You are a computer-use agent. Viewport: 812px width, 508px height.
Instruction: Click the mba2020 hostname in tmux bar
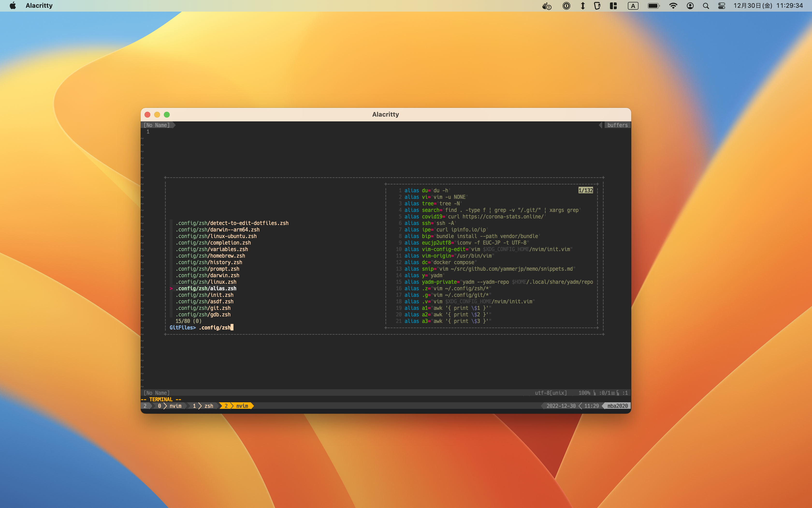[x=617, y=406]
